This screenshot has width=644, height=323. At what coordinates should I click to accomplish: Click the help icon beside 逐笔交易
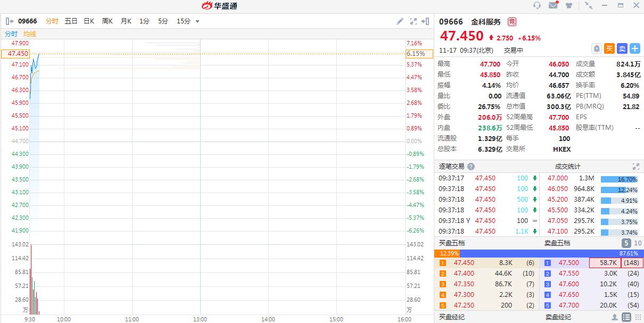point(470,167)
